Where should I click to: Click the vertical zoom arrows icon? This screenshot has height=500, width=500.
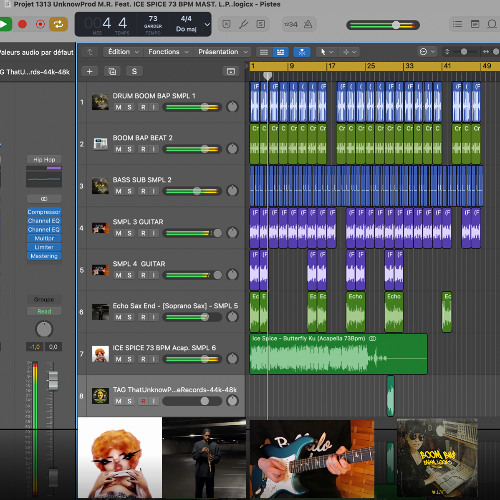(447, 52)
